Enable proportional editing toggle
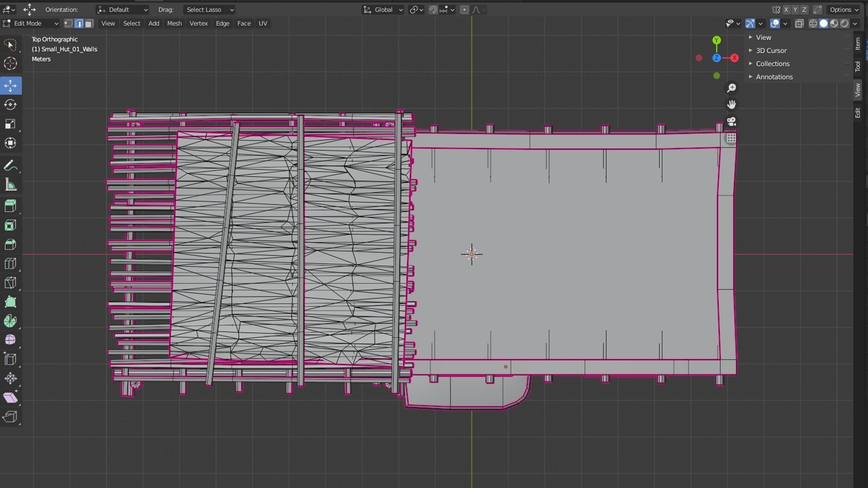 click(x=464, y=9)
